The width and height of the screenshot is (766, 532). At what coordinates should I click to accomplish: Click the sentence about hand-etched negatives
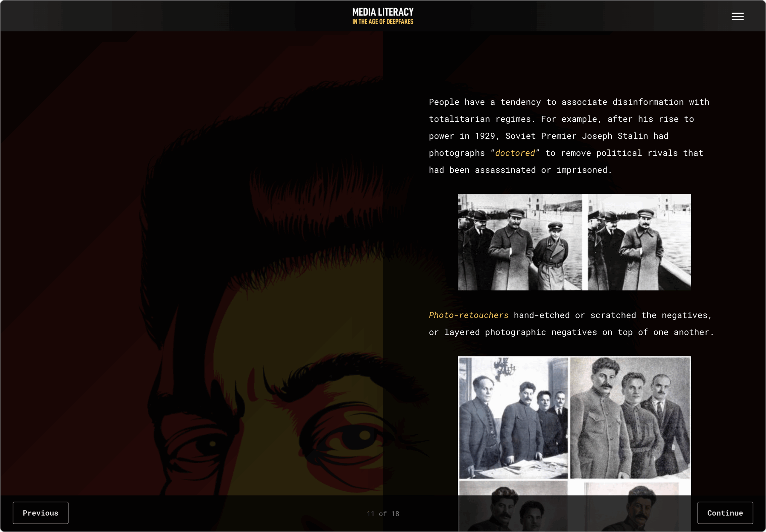coord(570,324)
